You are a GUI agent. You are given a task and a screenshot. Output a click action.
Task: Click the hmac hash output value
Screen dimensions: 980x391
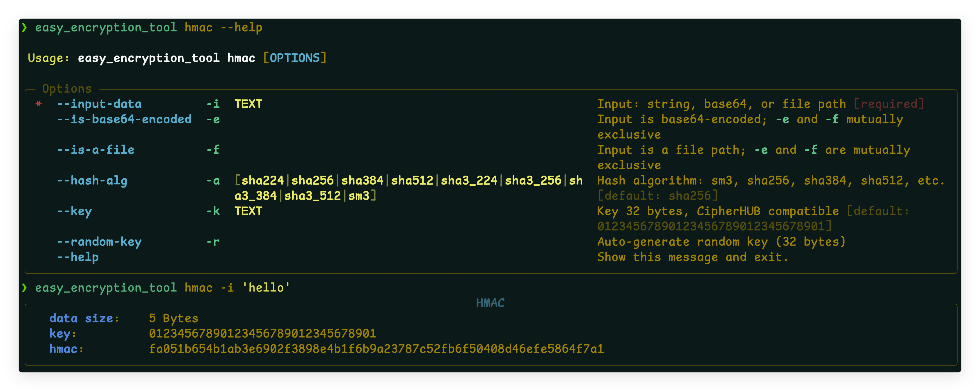(x=376, y=349)
